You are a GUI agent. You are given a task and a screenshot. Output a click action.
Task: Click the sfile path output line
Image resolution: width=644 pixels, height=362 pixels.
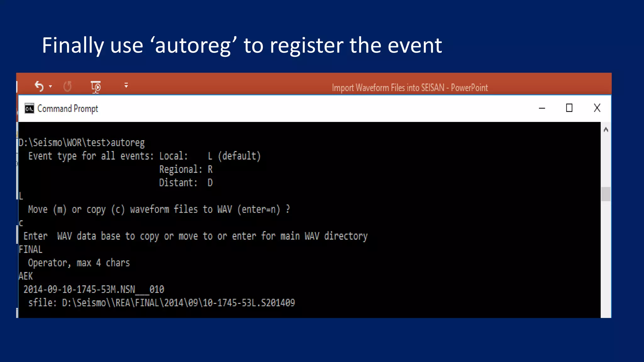(161, 303)
